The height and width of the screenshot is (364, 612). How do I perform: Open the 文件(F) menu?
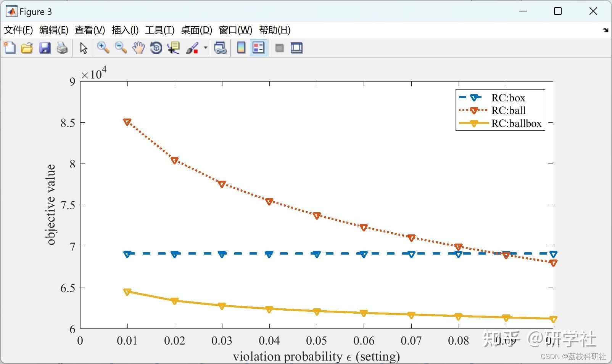click(18, 30)
